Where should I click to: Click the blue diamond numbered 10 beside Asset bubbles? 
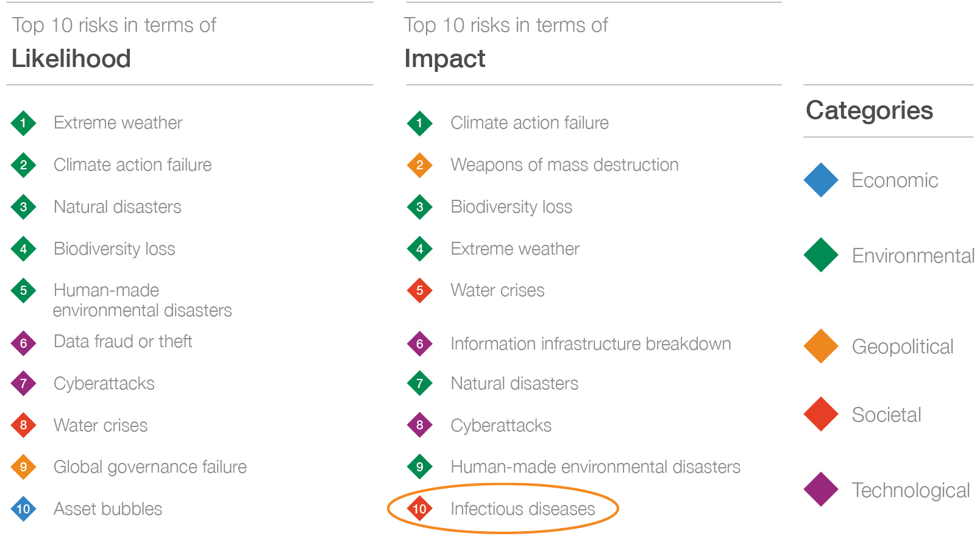tap(23, 509)
